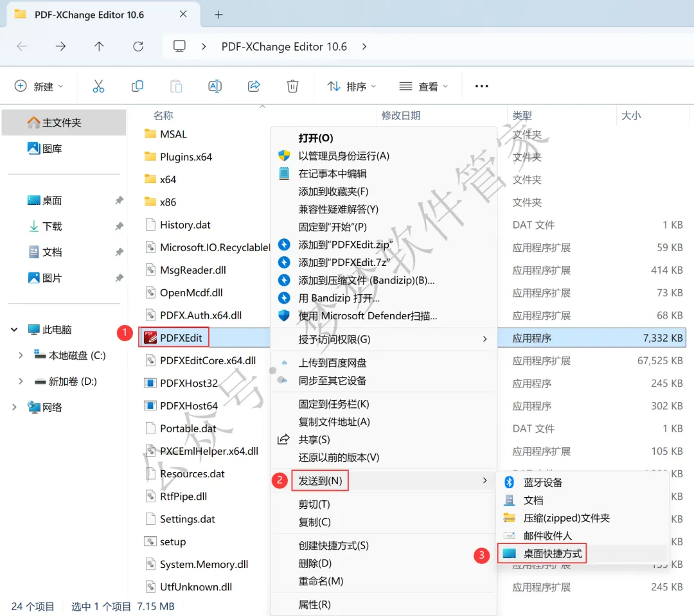Select the setup file
694x616 pixels.
point(165,541)
